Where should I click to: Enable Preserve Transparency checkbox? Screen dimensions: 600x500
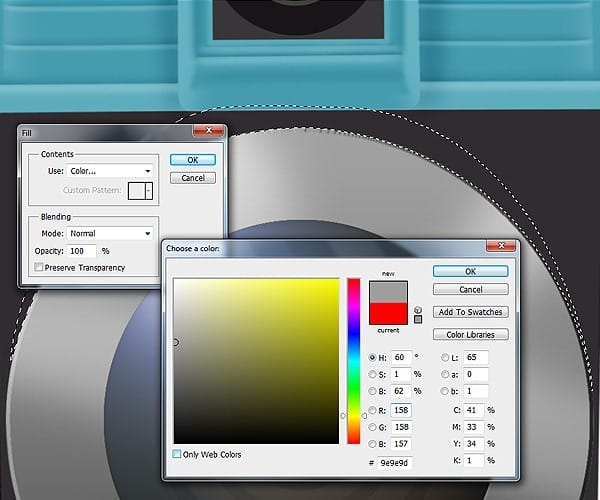[39, 267]
